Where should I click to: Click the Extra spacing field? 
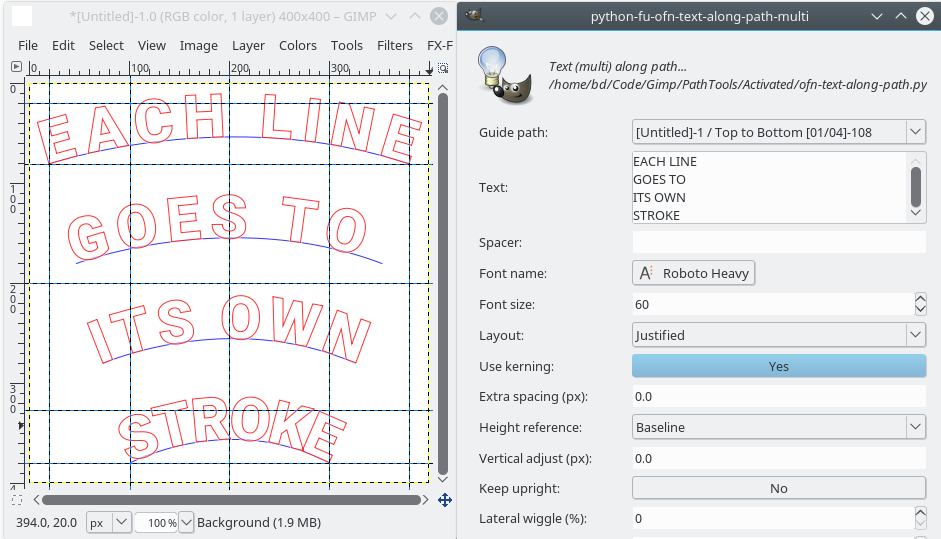tap(778, 397)
